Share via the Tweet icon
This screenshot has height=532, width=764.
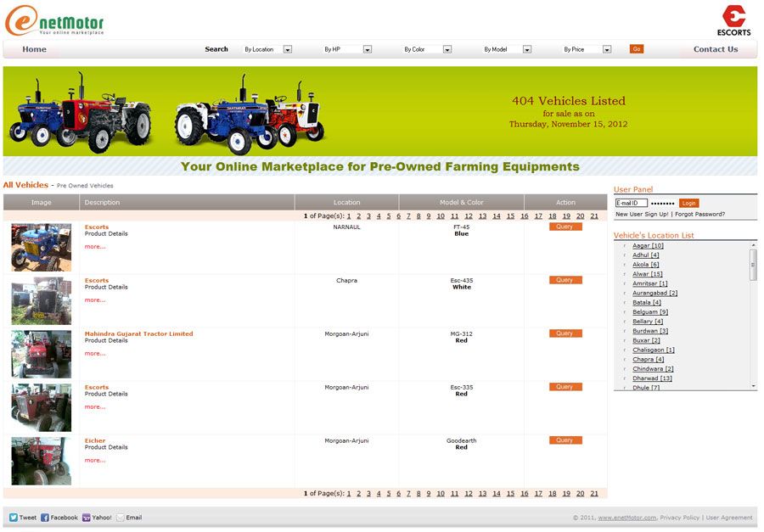14,518
